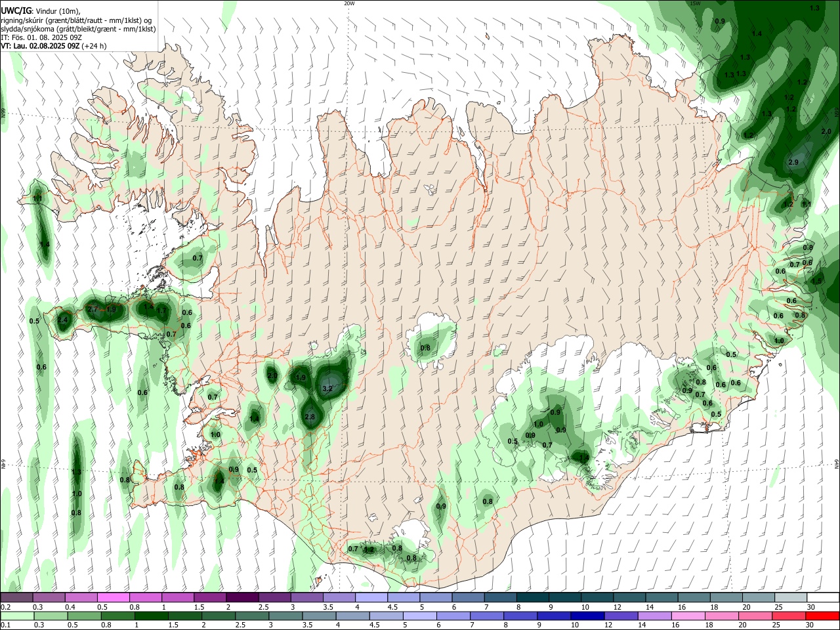
Task: Click the dusky purple 0.2–0.3 snow swatch
Action: [x=16, y=597]
